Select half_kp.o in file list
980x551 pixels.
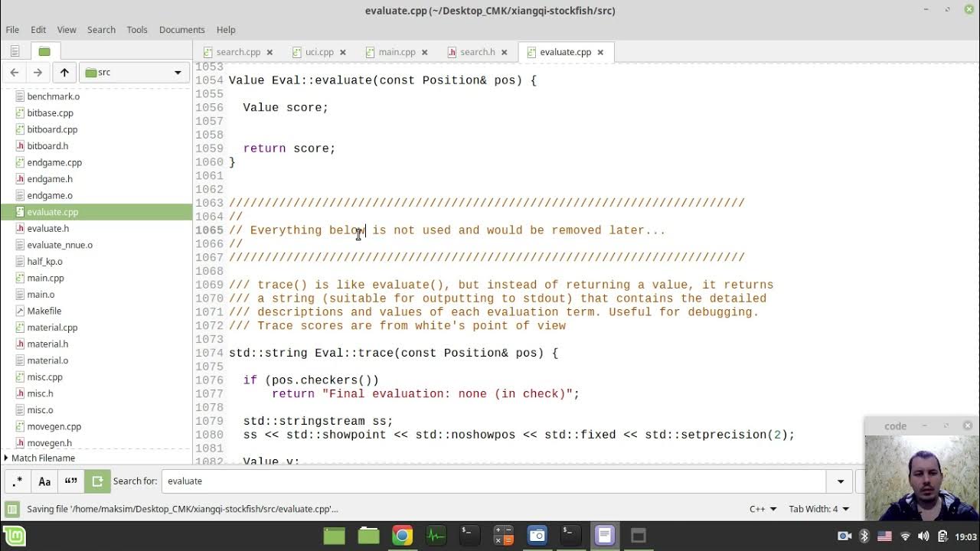coord(44,261)
